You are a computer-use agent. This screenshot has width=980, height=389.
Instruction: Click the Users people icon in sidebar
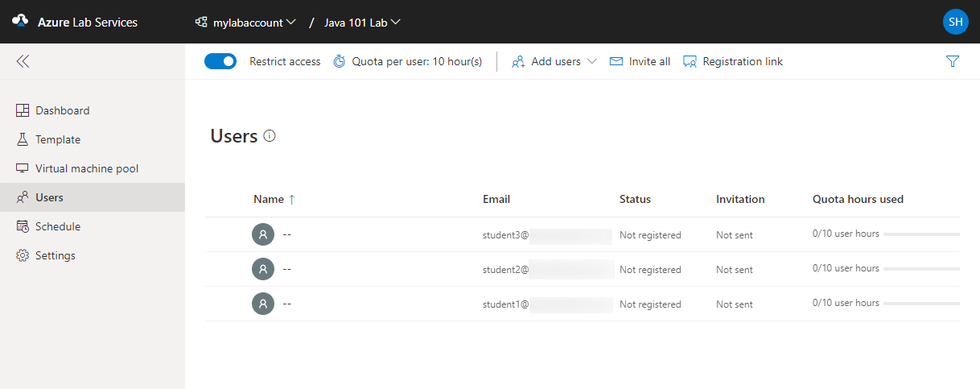coord(23,197)
